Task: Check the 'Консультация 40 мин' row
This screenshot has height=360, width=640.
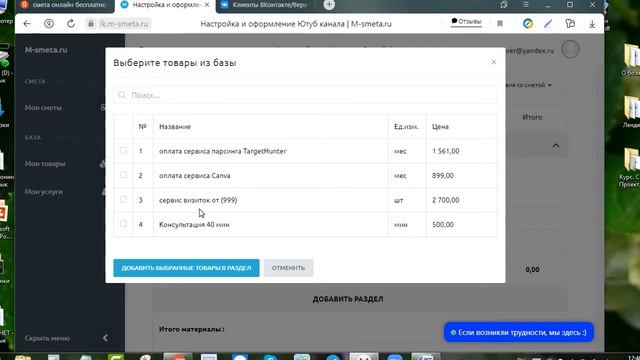Action: click(x=123, y=224)
